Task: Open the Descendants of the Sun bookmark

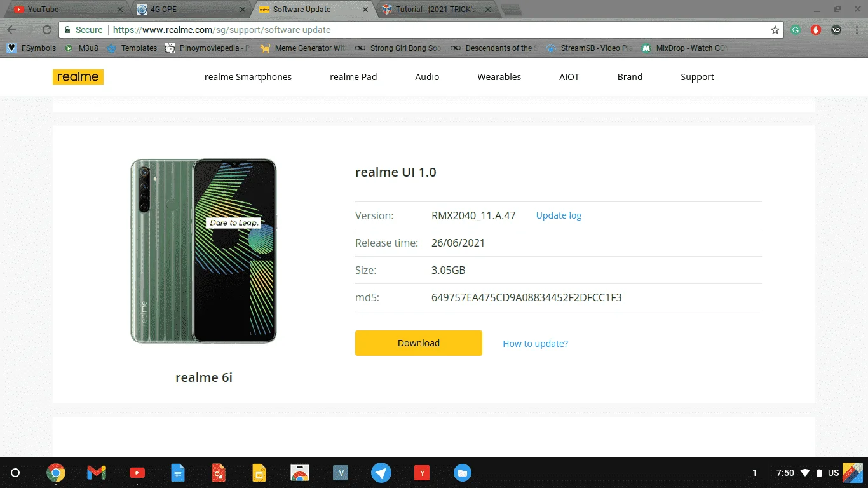Action: coord(494,48)
